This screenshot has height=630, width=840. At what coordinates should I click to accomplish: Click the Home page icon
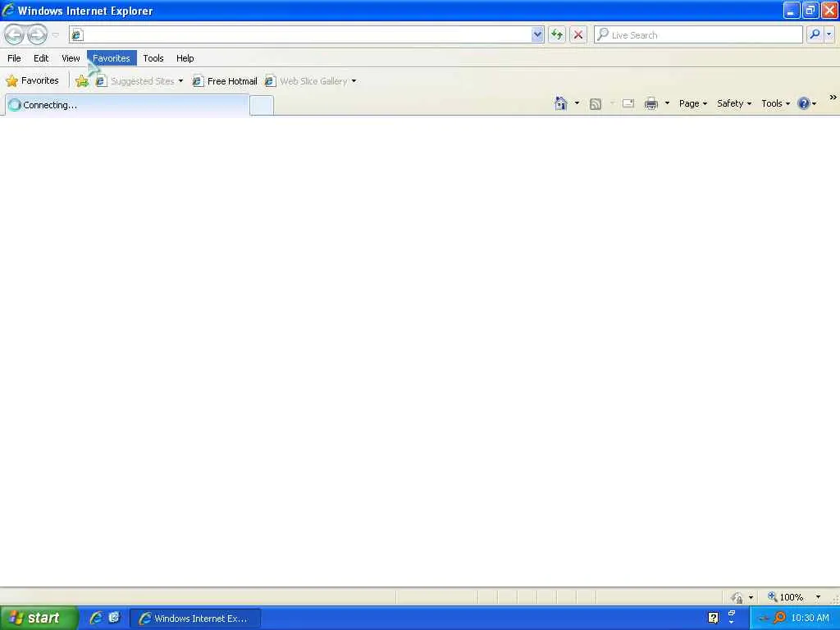pos(561,103)
